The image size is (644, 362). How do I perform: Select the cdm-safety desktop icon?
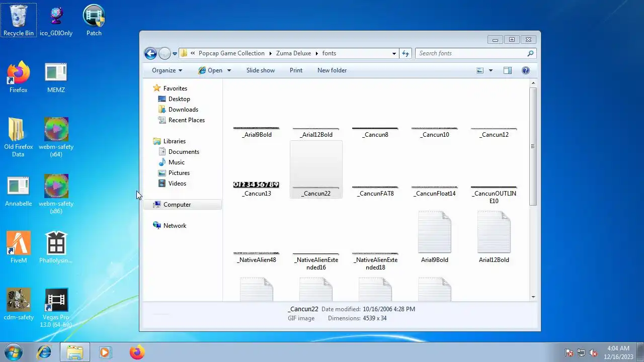coord(19,305)
